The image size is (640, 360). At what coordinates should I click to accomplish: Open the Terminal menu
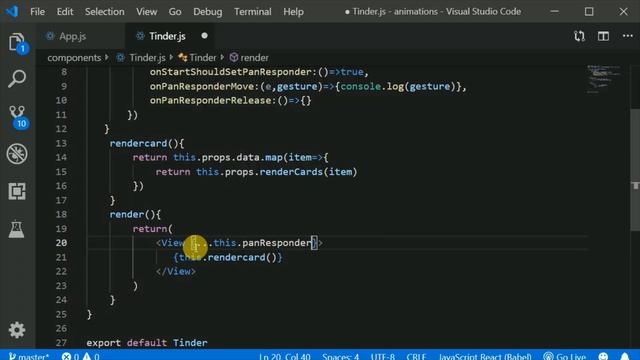click(x=253, y=11)
